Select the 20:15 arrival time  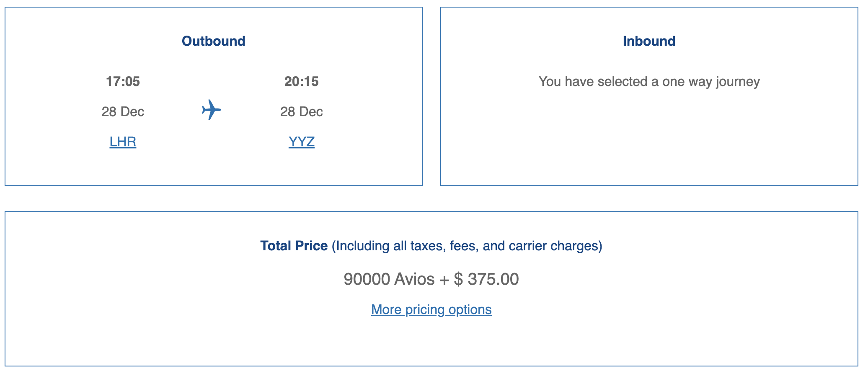click(x=302, y=81)
